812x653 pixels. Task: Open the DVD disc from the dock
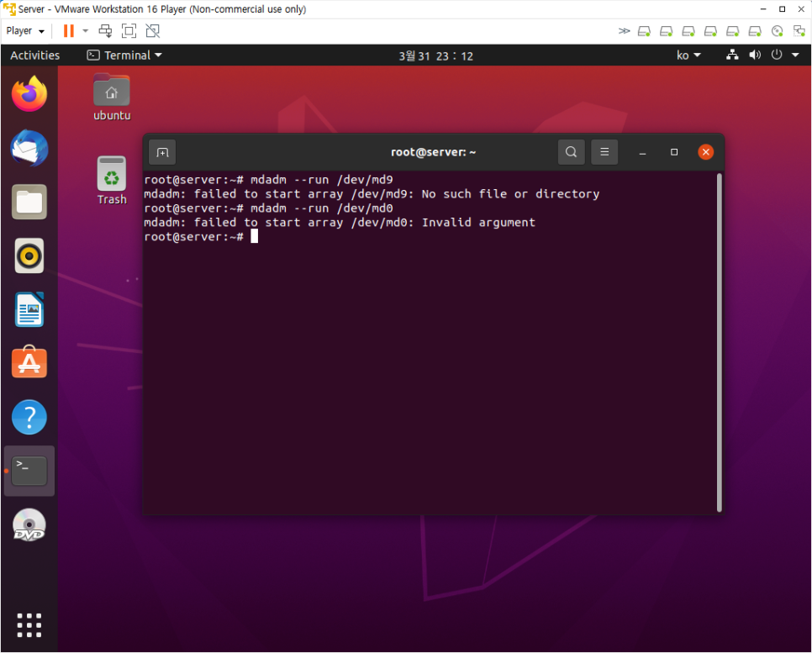click(29, 524)
